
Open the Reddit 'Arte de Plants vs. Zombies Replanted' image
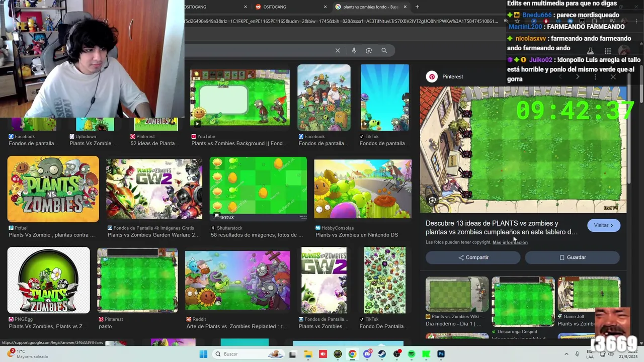point(237,280)
